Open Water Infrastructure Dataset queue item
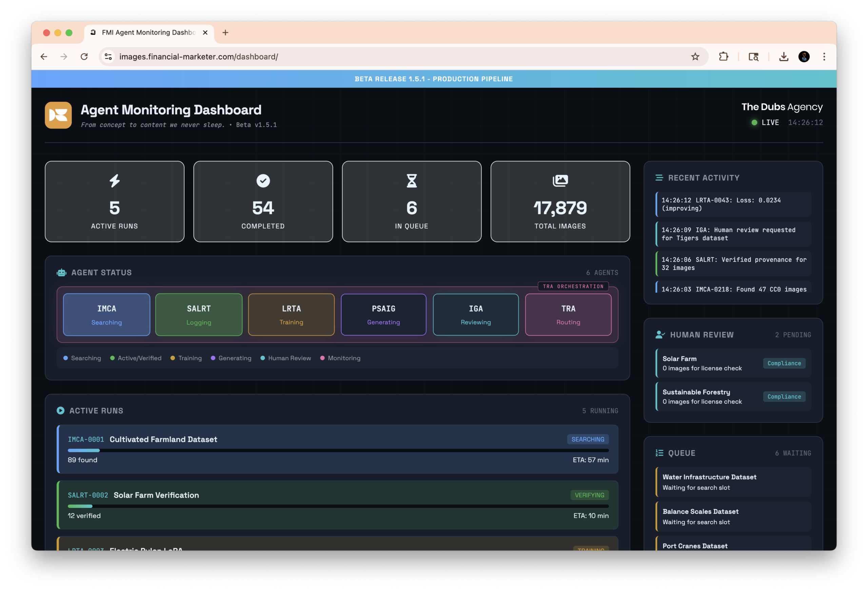868x592 pixels. [733, 482]
